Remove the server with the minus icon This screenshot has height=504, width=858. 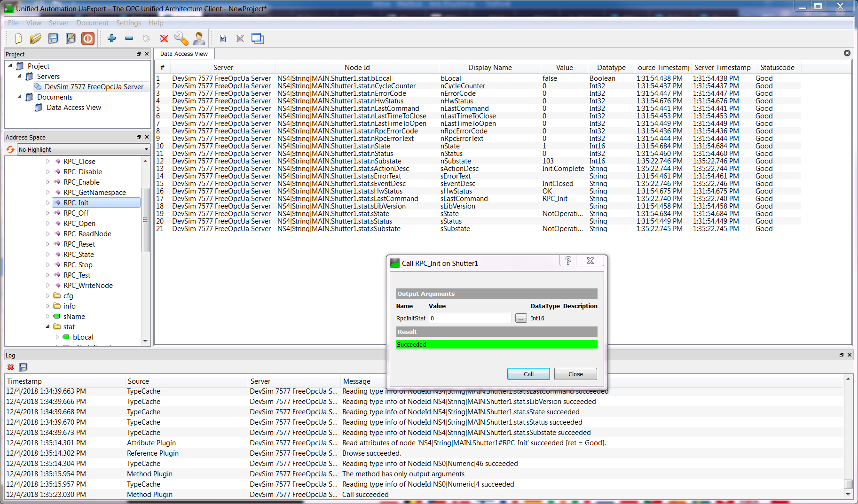tap(129, 39)
